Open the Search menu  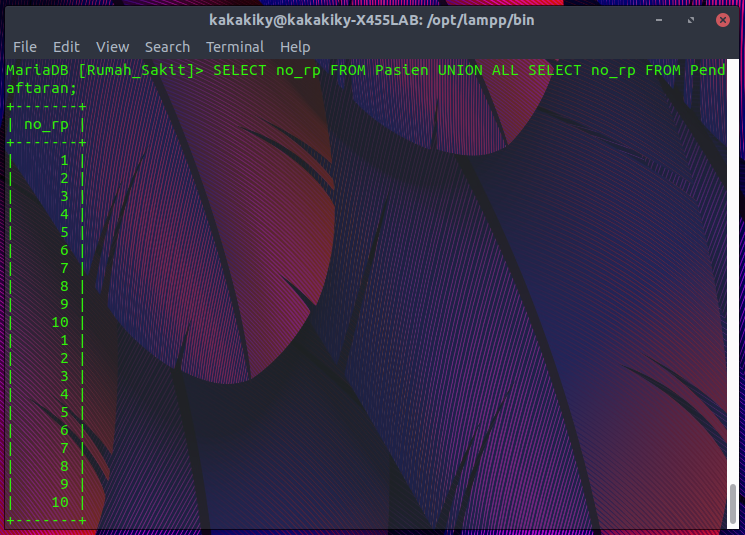167,47
